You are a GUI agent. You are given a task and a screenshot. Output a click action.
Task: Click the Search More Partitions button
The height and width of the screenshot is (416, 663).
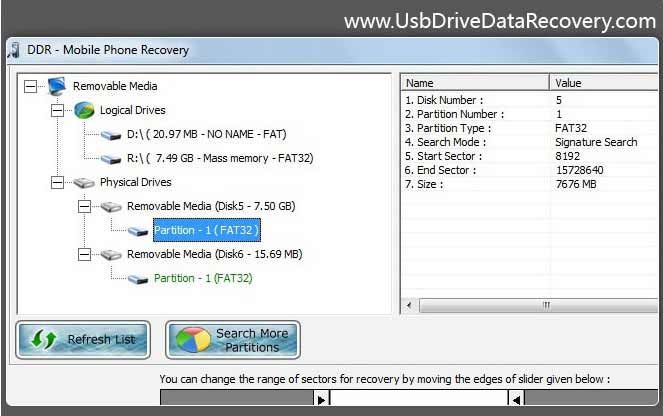tap(233, 340)
